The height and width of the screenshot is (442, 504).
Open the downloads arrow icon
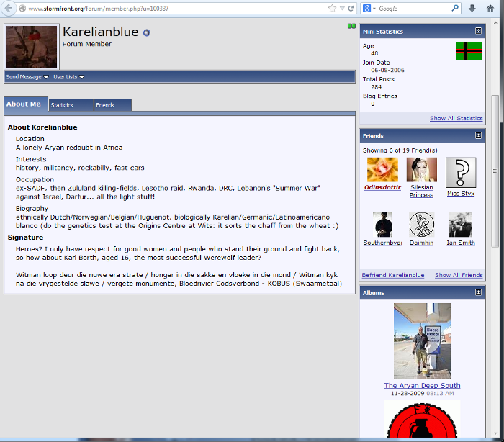[472, 9]
